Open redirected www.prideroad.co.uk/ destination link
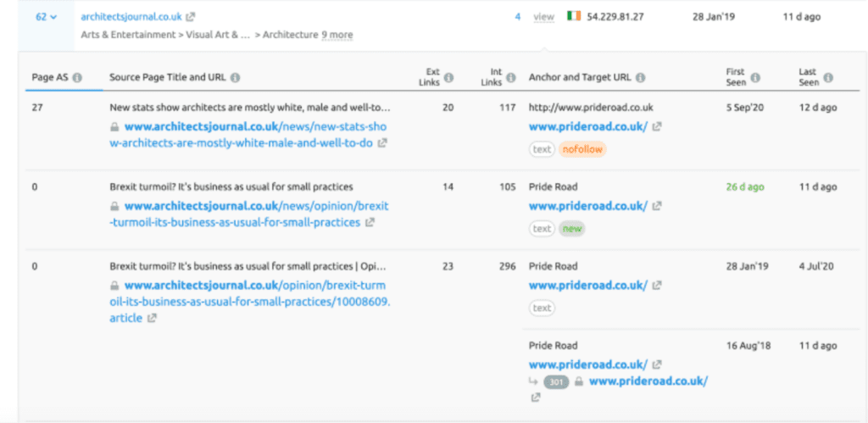 648,381
